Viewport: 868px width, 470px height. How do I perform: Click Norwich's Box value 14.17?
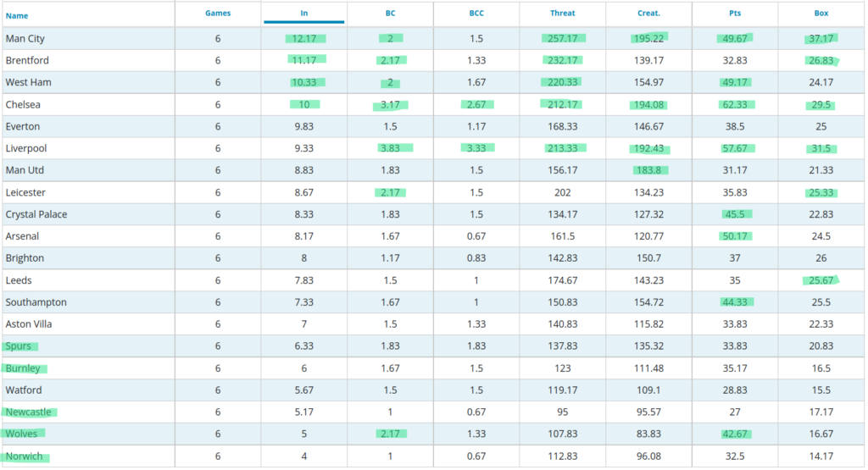821,456
